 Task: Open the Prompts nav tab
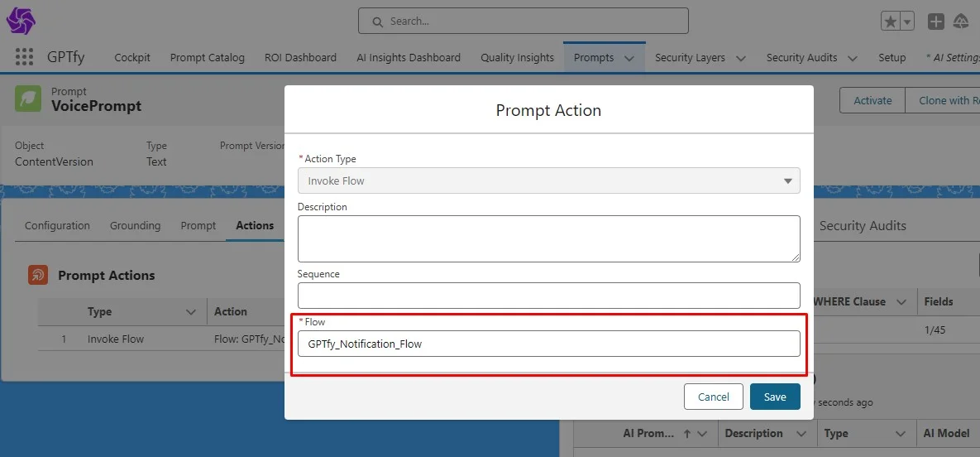click(x=594, y=58)
